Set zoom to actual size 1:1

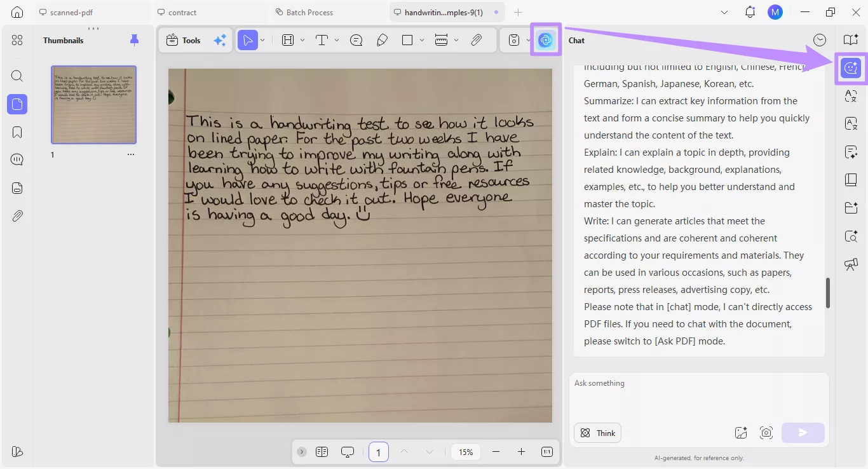[547, 452]
